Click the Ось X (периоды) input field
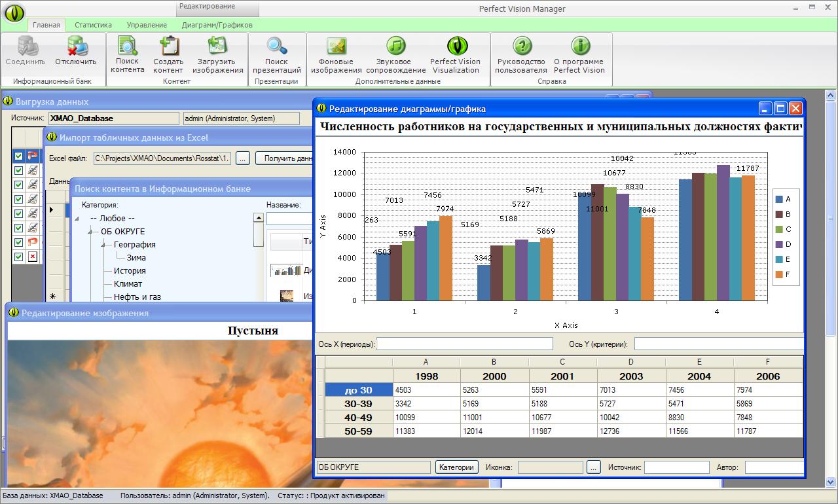The image size is (838, 504). coord(465,344)
